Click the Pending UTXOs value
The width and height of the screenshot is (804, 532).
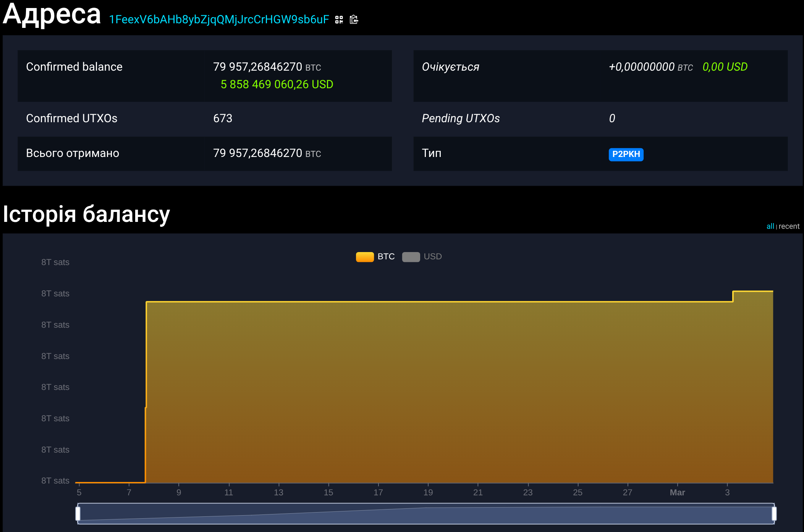click(612, 118)
